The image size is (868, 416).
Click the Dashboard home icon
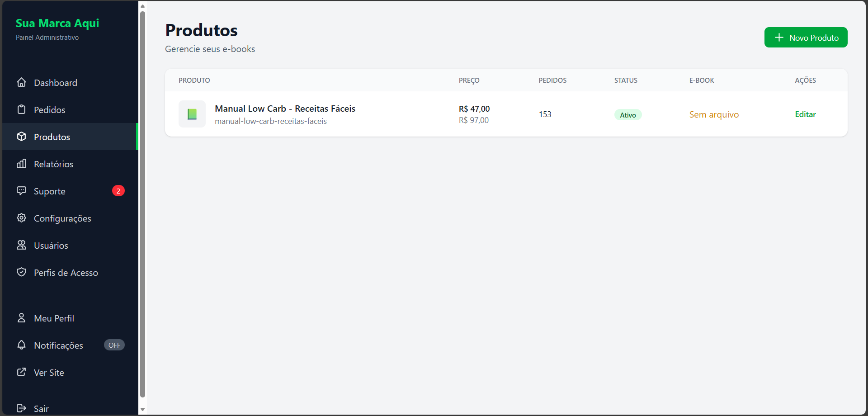click(21, 82)
